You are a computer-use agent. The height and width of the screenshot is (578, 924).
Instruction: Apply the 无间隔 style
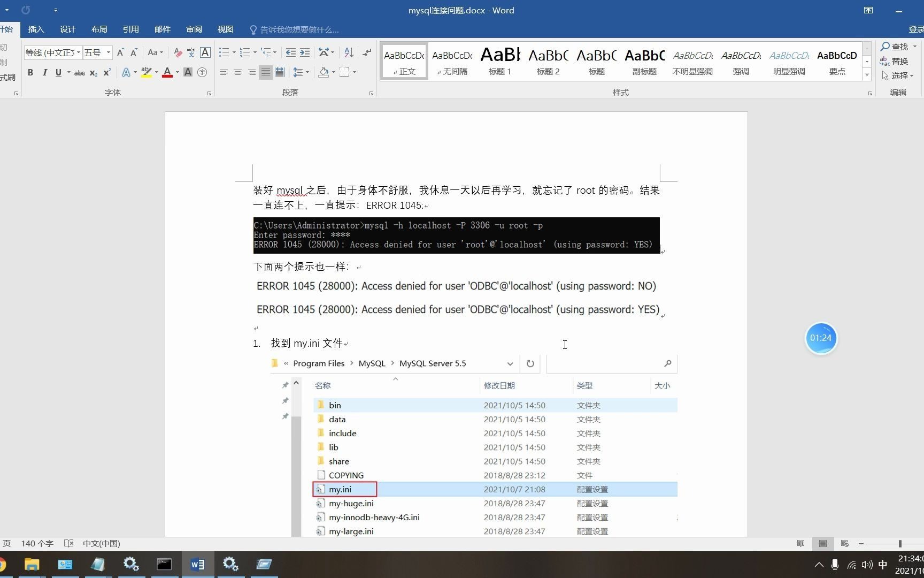(452, 61)
